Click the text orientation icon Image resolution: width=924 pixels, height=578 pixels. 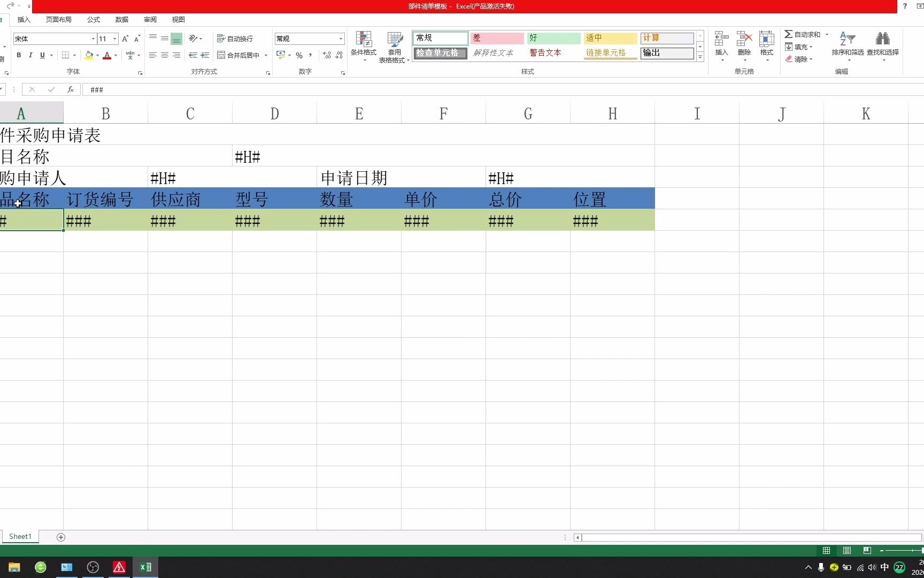[193, 39]
